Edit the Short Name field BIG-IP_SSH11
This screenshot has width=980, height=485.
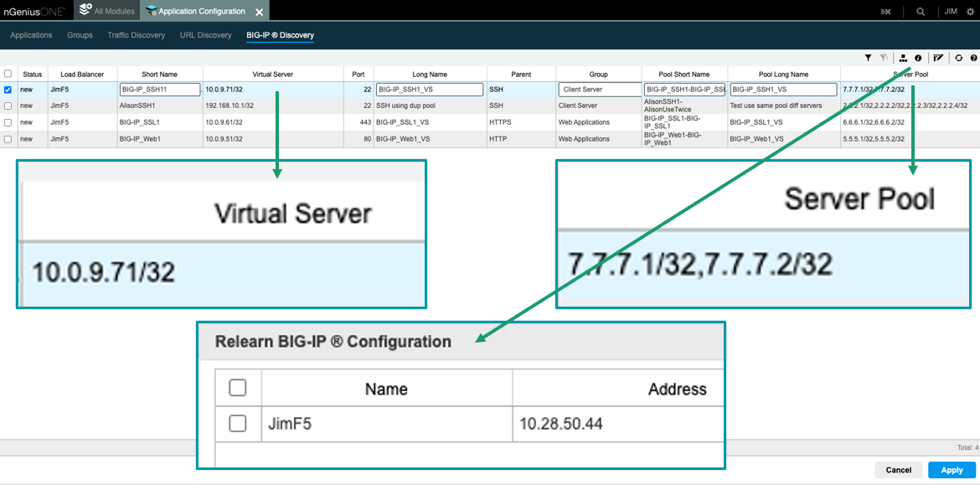(x=160, y=90)
